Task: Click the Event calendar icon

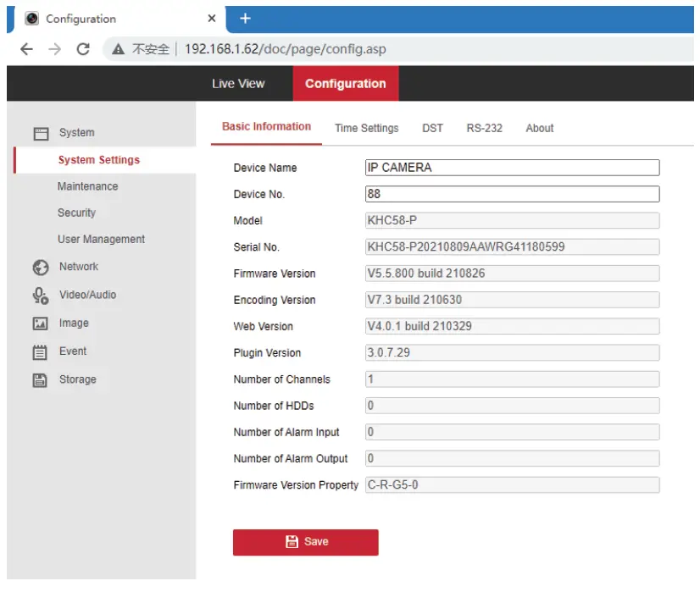Action: click(40, 351)
